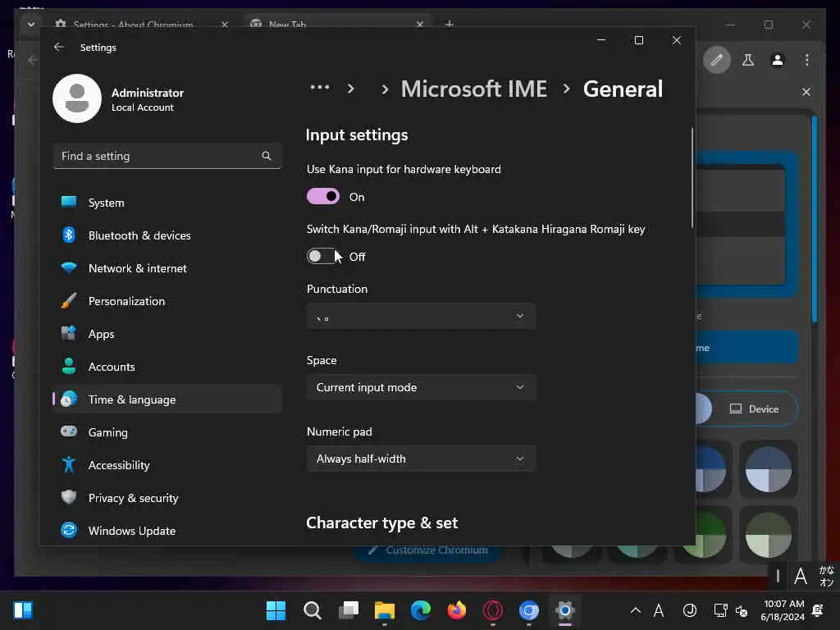Open Gaming settings category
Viewport: 840px width, 630px height.
point(167,431)
